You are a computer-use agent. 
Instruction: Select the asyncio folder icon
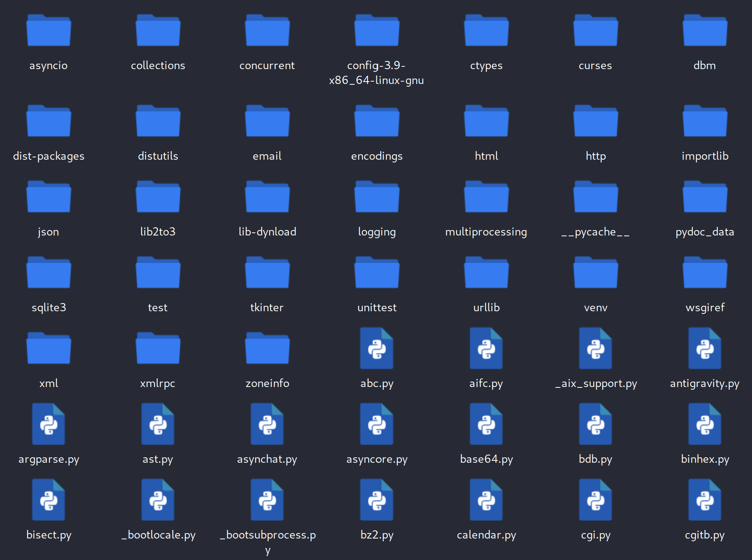(49, 31)
